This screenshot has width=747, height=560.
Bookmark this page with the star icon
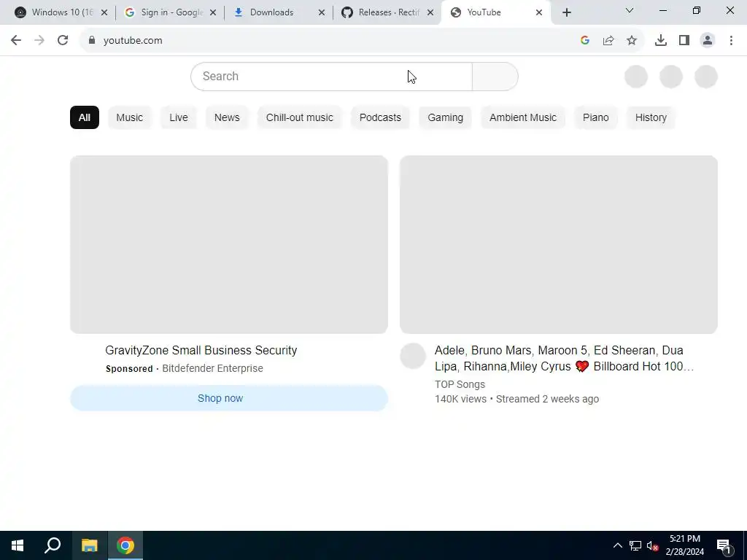point(632,41)
